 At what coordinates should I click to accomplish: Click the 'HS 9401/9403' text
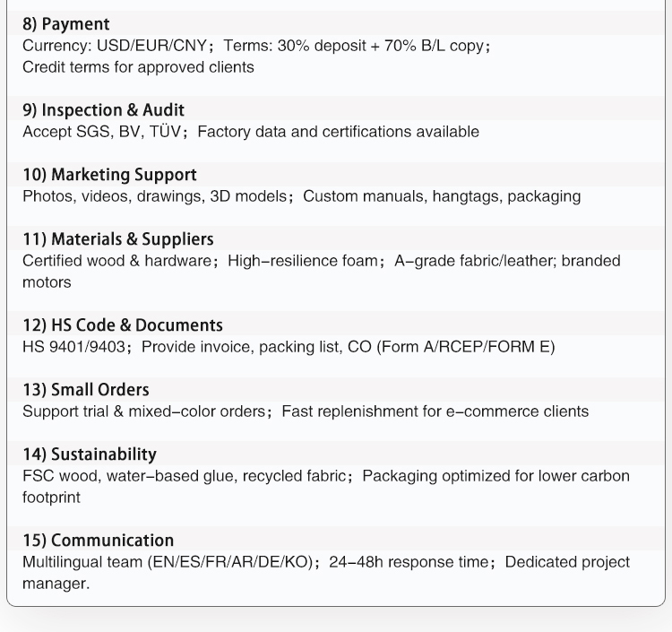pos(73,347)
